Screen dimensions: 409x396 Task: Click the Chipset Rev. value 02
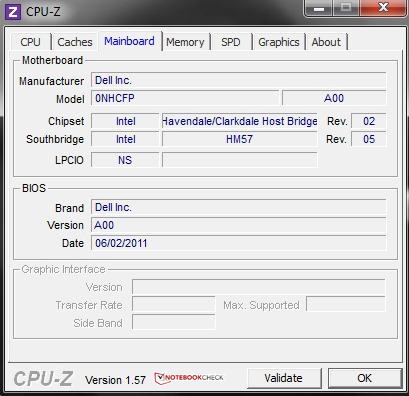[369, 121]
